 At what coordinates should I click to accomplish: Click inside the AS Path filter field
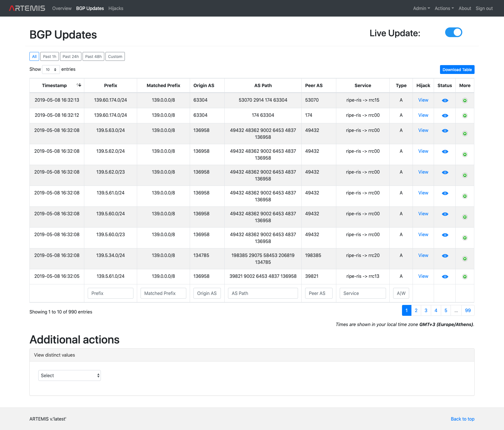(x=263, y=293)
